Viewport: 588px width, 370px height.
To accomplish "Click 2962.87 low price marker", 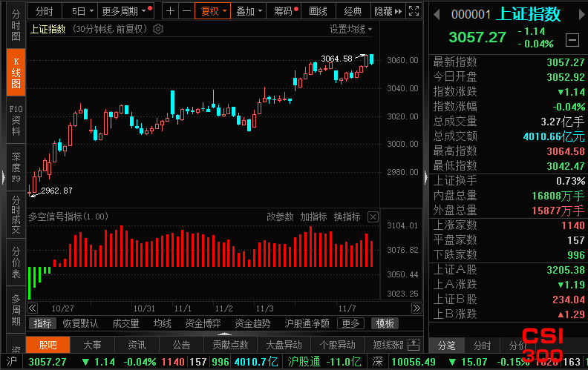I will 56,191.
